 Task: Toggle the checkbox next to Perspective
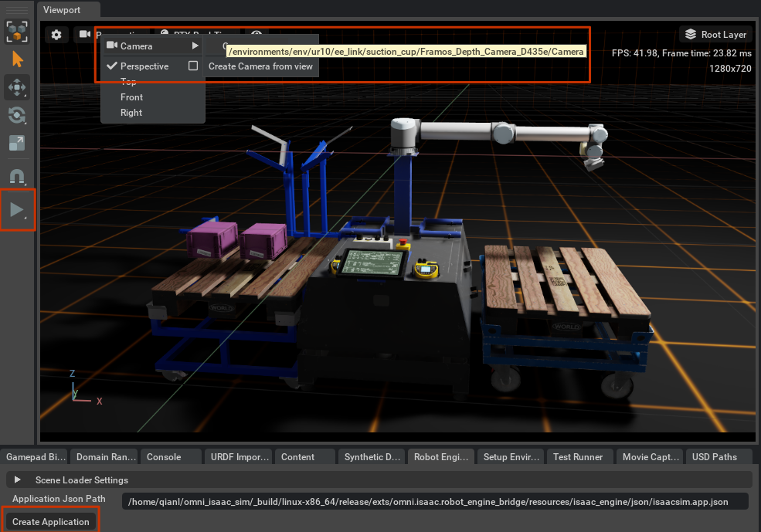pos(193,66)
